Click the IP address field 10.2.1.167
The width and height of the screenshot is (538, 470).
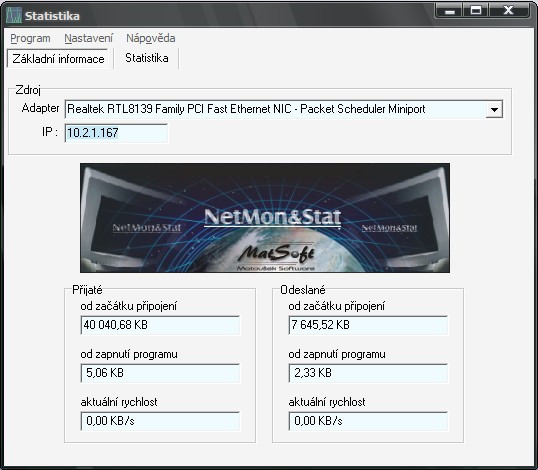[x=116, y=133]
